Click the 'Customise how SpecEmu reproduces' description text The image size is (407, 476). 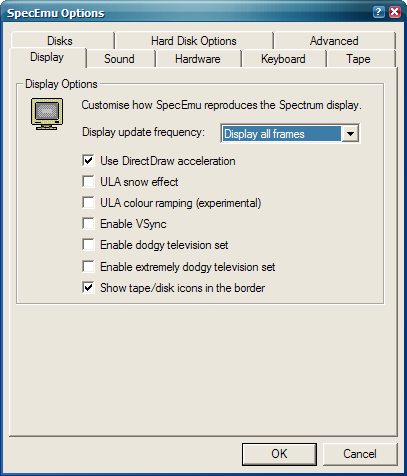click(221, 105)
